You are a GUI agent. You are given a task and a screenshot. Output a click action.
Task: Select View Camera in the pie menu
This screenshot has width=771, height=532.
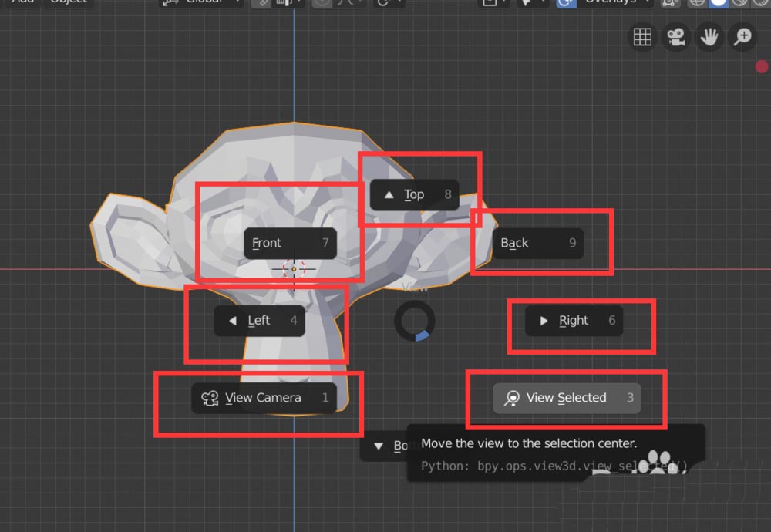[264, 398]
